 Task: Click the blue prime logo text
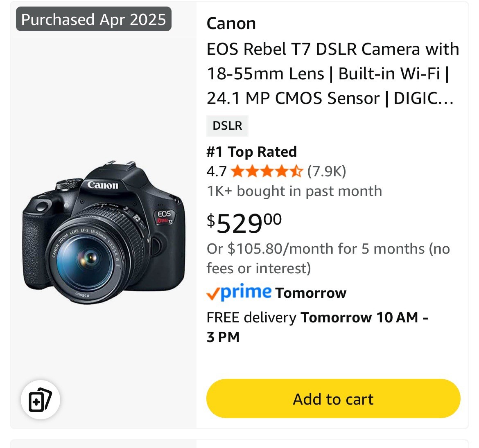[x=246, y=292]
